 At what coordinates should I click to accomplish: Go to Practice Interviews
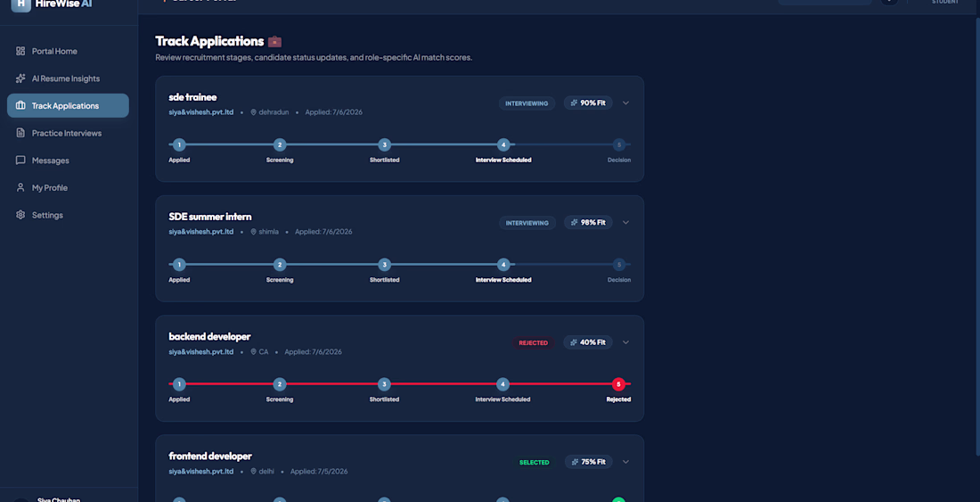pyautogui.click(x=68, y=133)
